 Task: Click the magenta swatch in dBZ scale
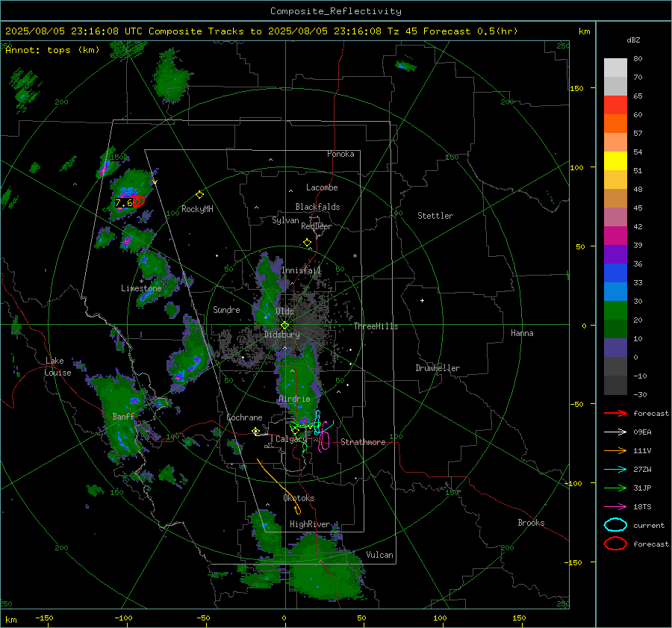615,235
